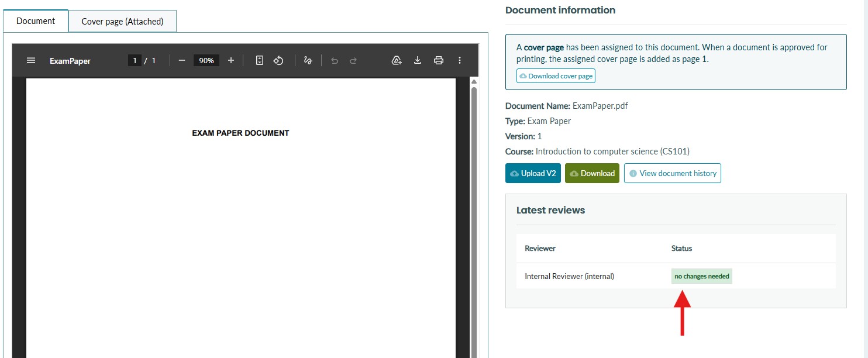Click the 'EXAM PAPER DOCUMENT' heading
Viewport: 868px width, 358px height.
[240, 133]
